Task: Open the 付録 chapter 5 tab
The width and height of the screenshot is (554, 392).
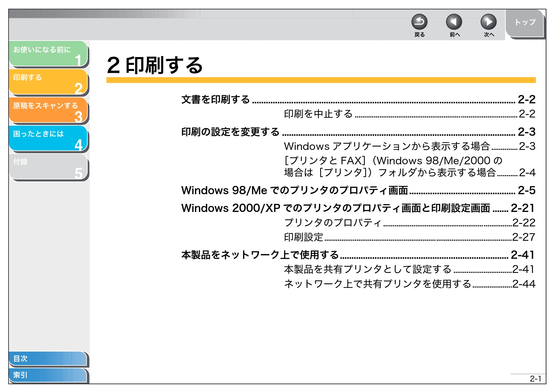Action: click(x=48, y=166)
